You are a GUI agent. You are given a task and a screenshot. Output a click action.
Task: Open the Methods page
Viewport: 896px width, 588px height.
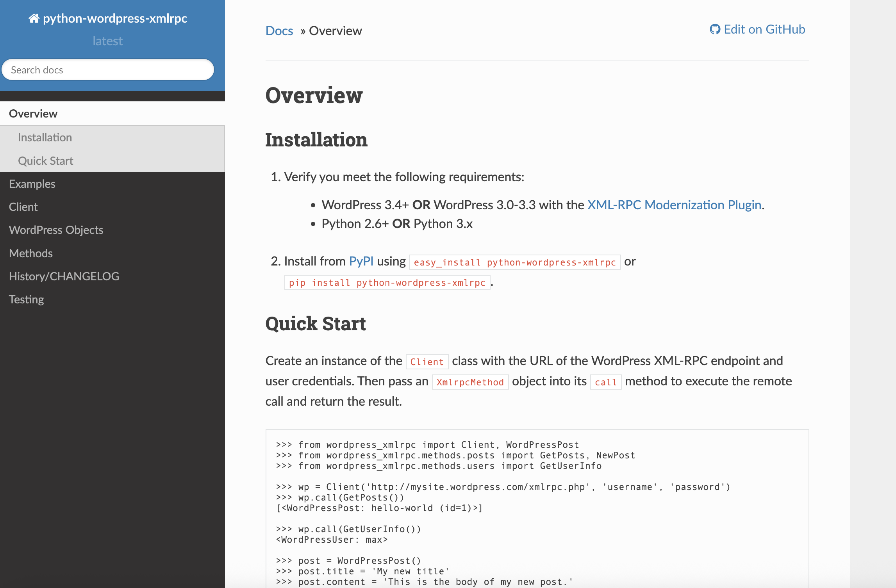point(112,253)
